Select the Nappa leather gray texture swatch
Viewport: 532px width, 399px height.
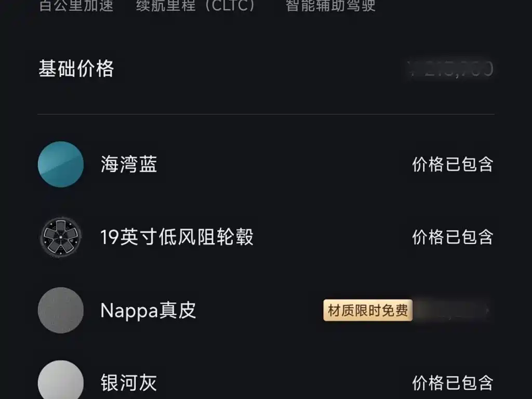pyautogui.click(x=61, y=310)
